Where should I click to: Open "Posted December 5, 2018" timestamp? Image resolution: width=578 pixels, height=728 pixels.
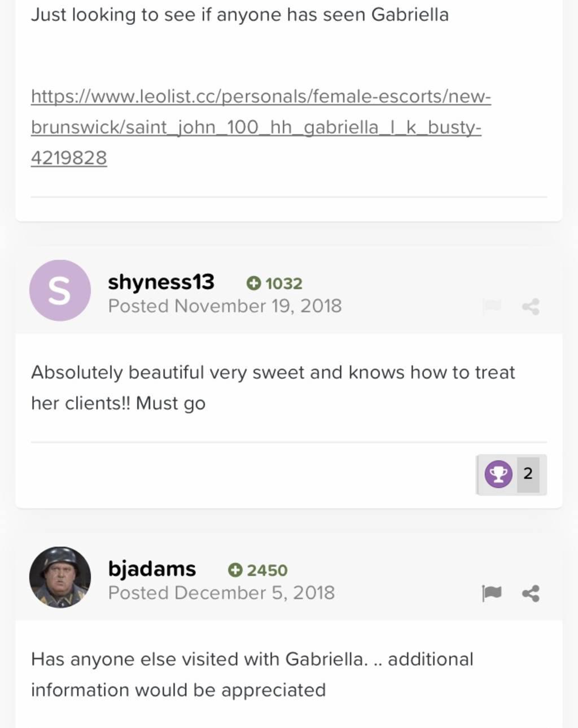pos(221,593)
